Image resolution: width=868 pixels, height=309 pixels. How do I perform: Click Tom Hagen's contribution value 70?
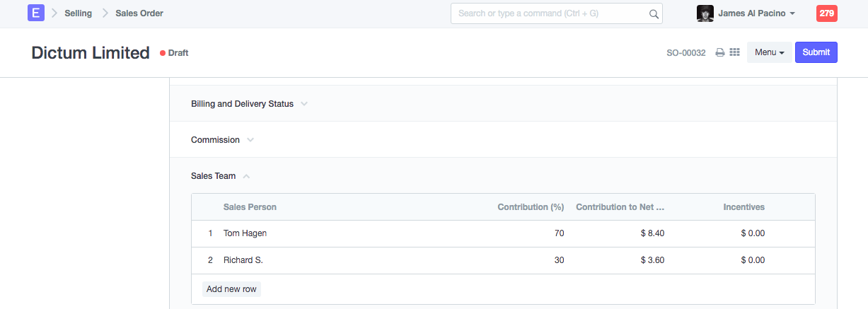pos(559,233)
